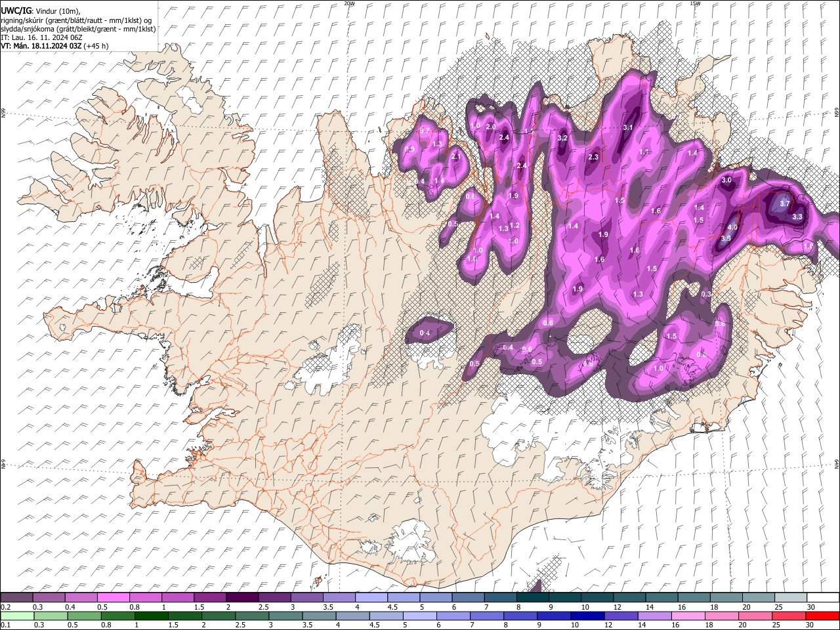Pick the light purple rain swatch between 14 and 16
Screen dimensions: 840x630
click(654, 616)
